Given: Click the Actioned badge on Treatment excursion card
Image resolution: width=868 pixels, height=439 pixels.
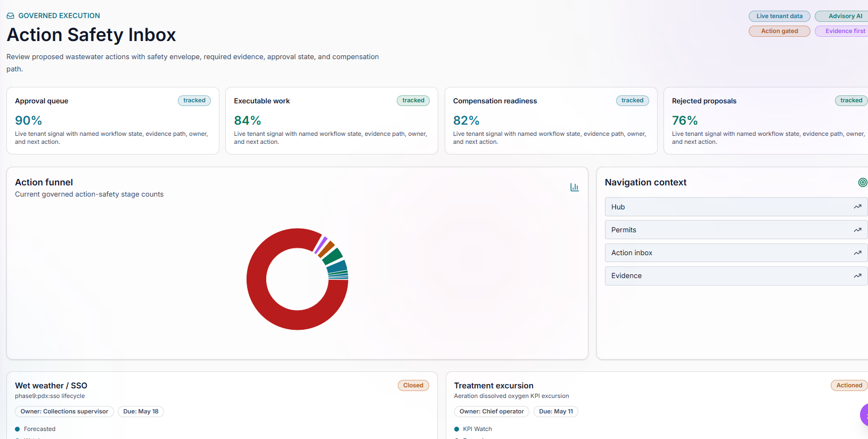Looking at the screenshot, I should click(849, 385).
